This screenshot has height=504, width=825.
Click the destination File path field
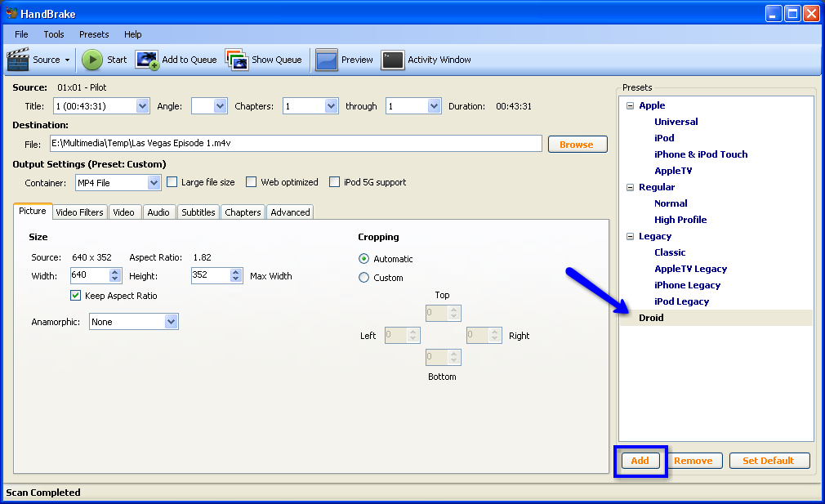[296, 143]
